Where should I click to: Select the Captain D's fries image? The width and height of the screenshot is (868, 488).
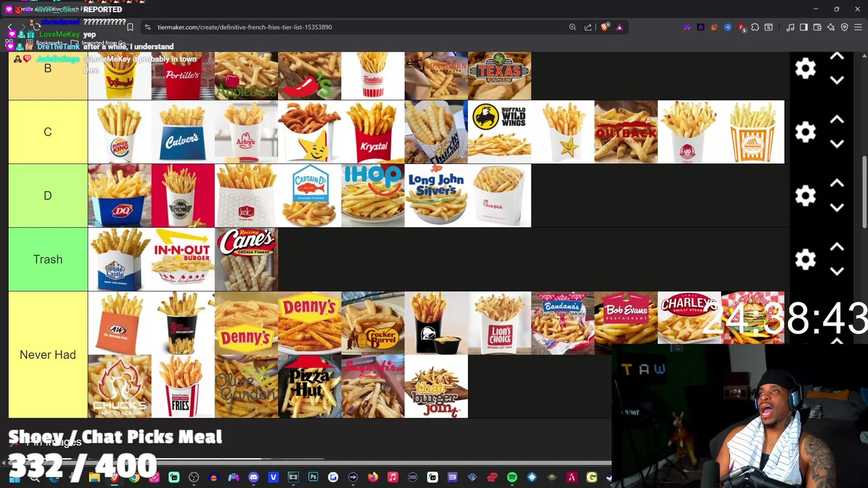click(x=310, y=196)
